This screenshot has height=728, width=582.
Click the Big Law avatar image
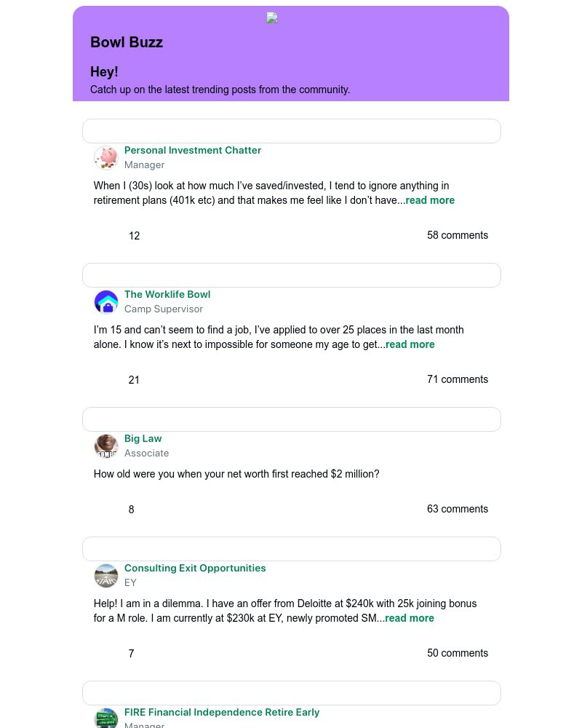click(x=106, y=446)
